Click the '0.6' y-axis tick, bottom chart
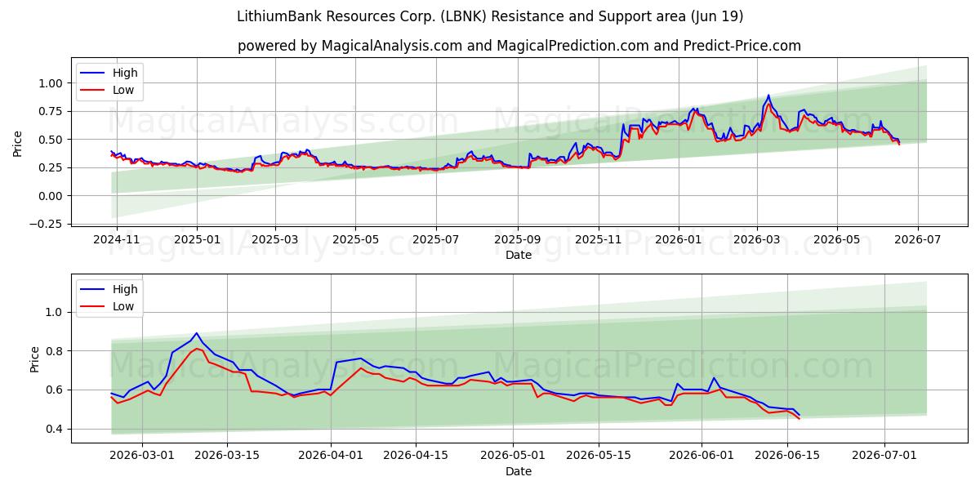 [56, 390]
